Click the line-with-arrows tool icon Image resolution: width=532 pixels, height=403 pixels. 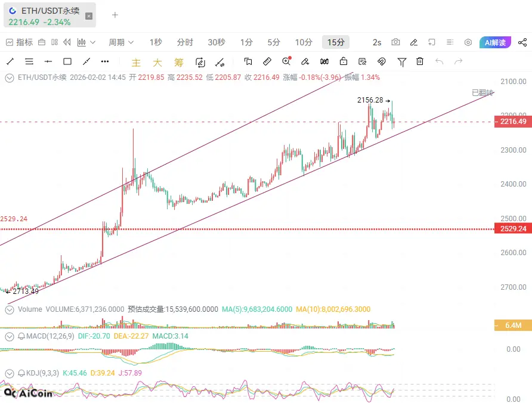tap(220, 63)
